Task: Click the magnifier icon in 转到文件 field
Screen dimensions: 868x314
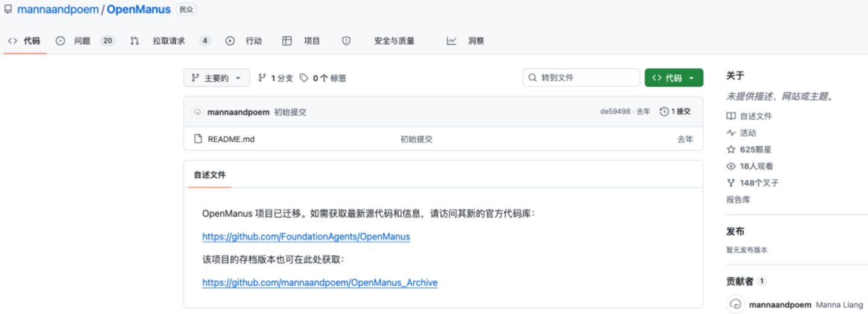Action: point(533,78)
